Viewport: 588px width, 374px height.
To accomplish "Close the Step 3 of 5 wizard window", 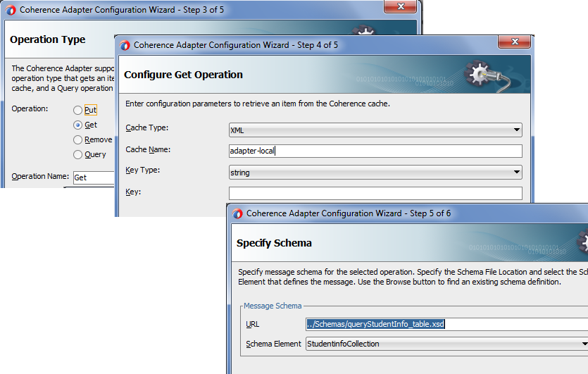I will point(401,6).
